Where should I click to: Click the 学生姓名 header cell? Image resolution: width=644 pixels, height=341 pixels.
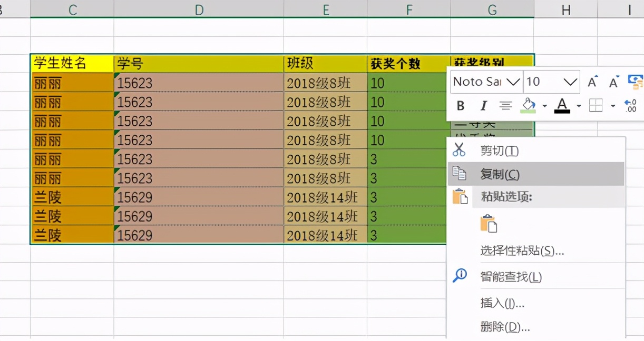(72, 64)
